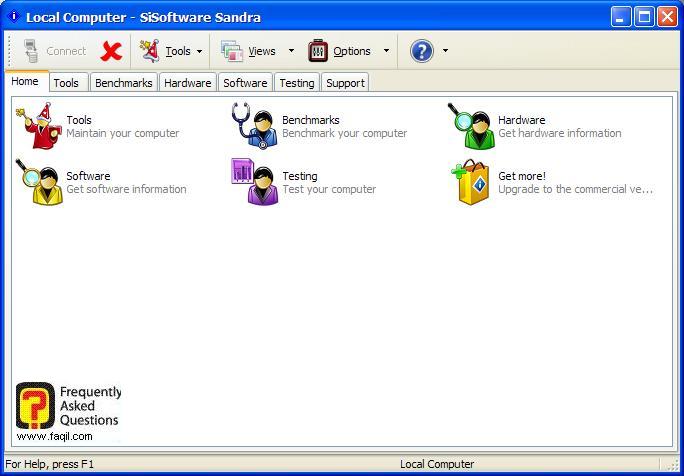Screen dimensions: 684x476
Task: Switch to the Tools tab
Action: point(66,83)
